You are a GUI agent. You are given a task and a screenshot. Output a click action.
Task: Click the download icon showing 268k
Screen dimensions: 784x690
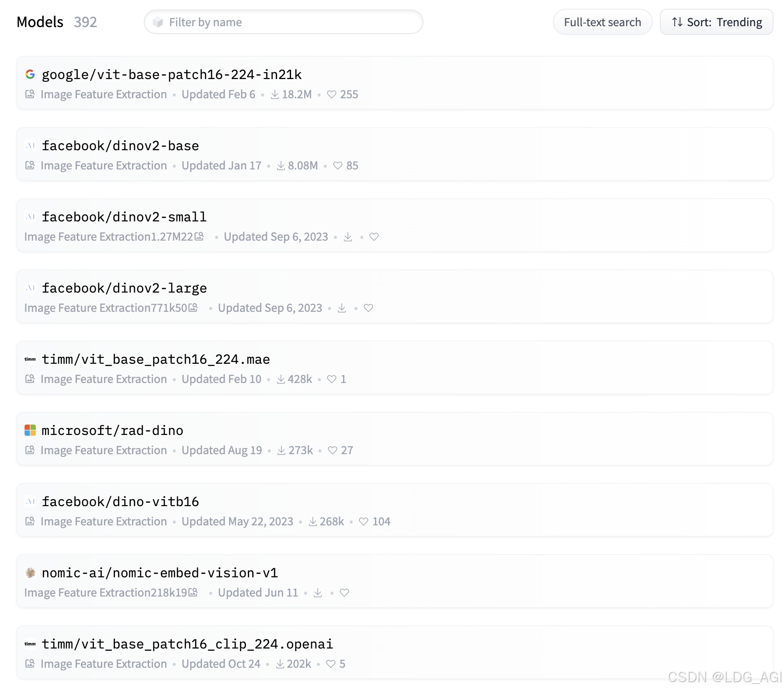click(313, 521)
